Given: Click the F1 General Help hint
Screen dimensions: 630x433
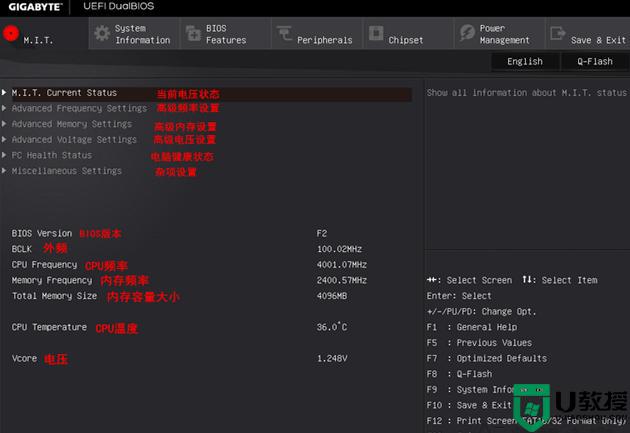Looking at the screenshot, I should [472, 327].
